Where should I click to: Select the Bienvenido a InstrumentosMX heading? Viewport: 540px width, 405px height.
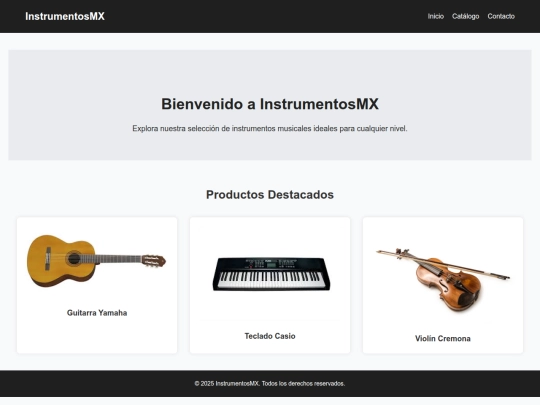coord(270,104)
